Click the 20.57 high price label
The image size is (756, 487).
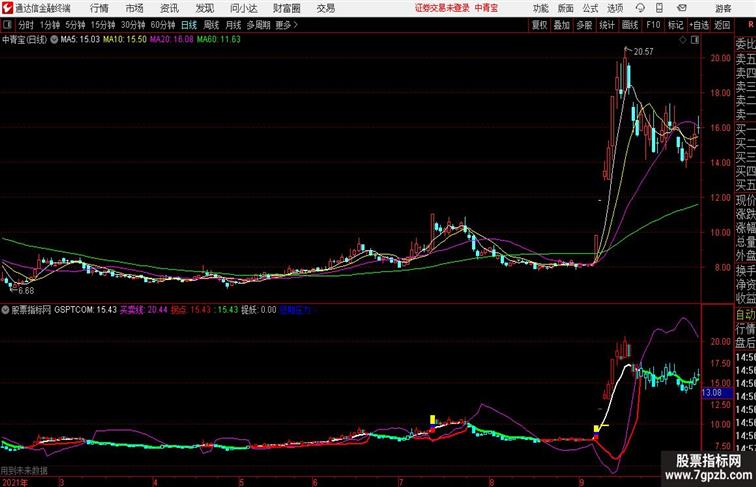[644, 52]
